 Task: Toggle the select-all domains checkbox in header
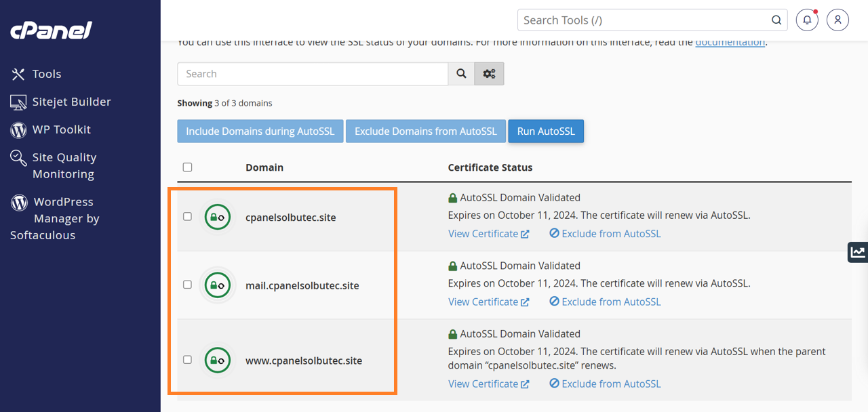coord(188,167)
